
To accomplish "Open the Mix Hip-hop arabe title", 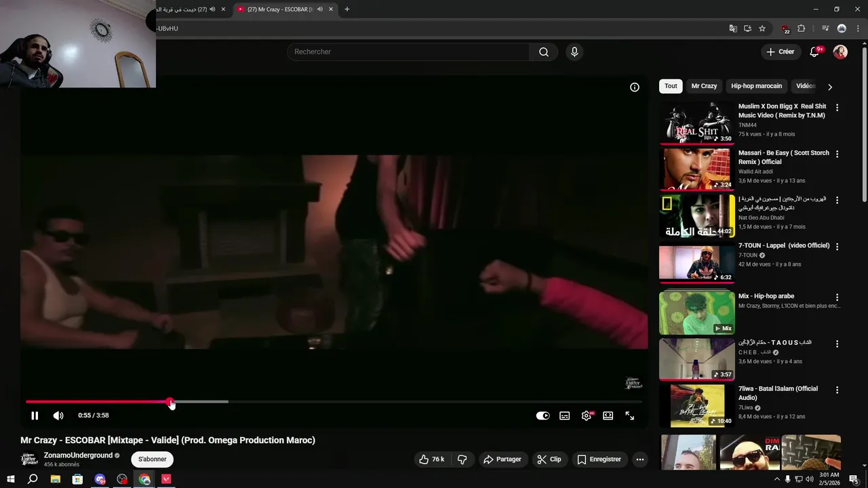I will 766,296.
